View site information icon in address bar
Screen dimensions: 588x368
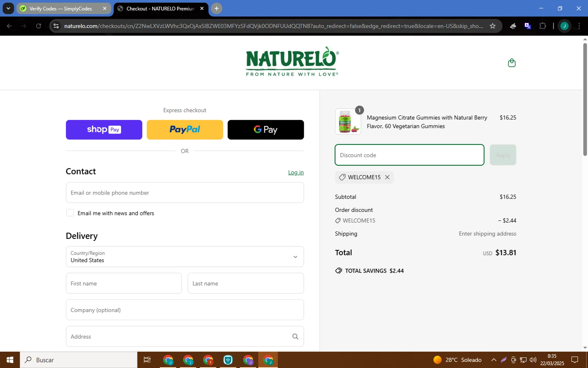coord(56,26)
